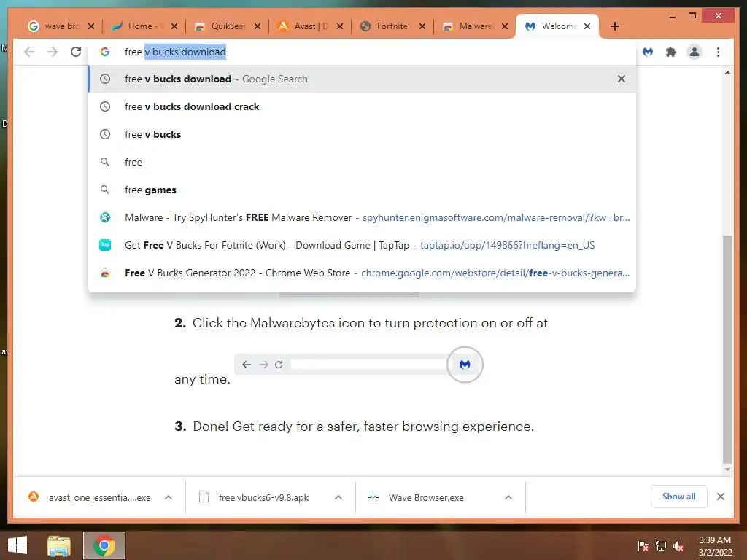Viewport: 747px width, 560px height.
Task: Close the Avast tab
Action: point(340,26)
